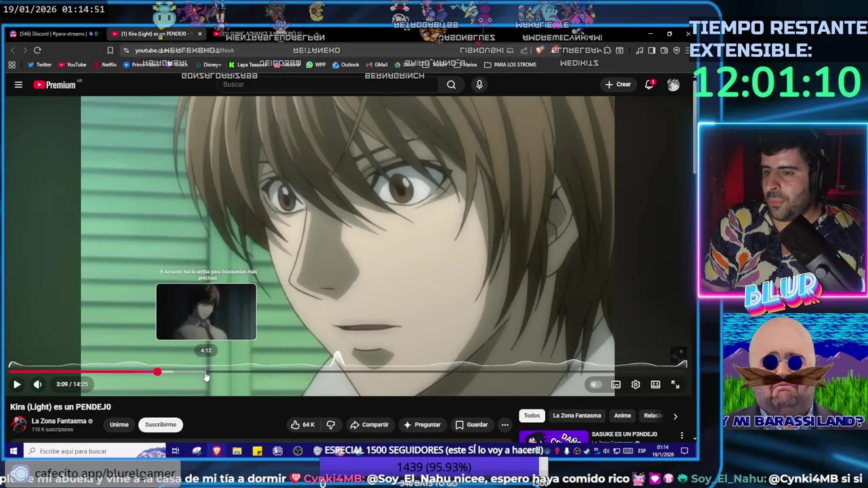Subscribe using the Suscribirme button
Screen dimensions: 868x488
click(161, 425)
